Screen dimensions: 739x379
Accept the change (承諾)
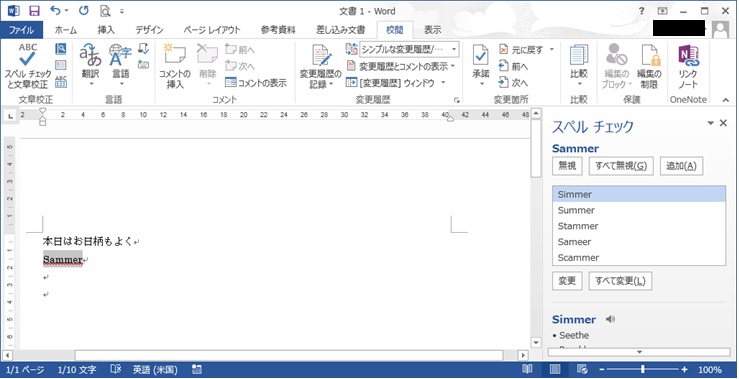click(481, 65)
